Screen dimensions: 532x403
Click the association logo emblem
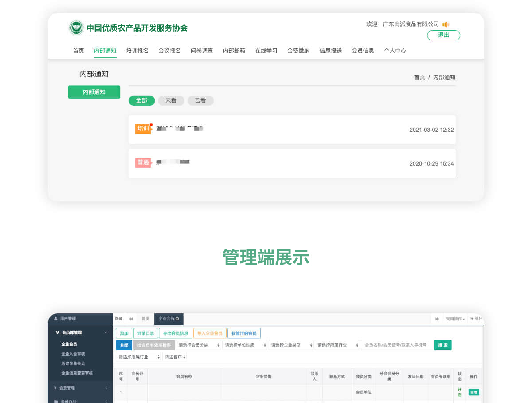pos(76,28)
